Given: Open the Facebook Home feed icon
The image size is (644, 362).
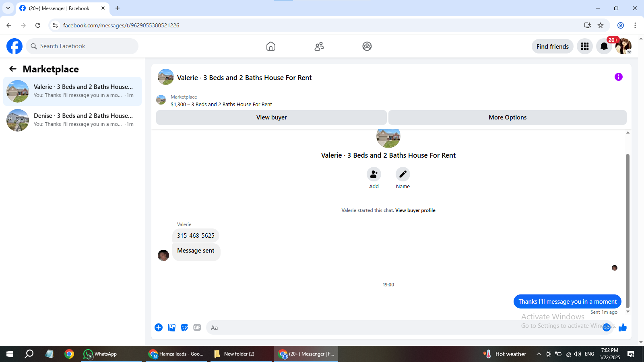Looking at the screenshot, I should coord(271,46).
